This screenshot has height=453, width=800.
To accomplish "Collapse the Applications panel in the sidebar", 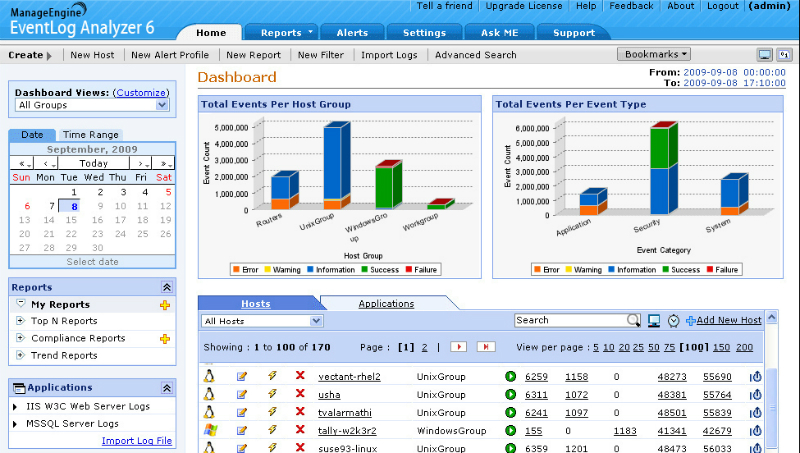I will tap(166, 387).
